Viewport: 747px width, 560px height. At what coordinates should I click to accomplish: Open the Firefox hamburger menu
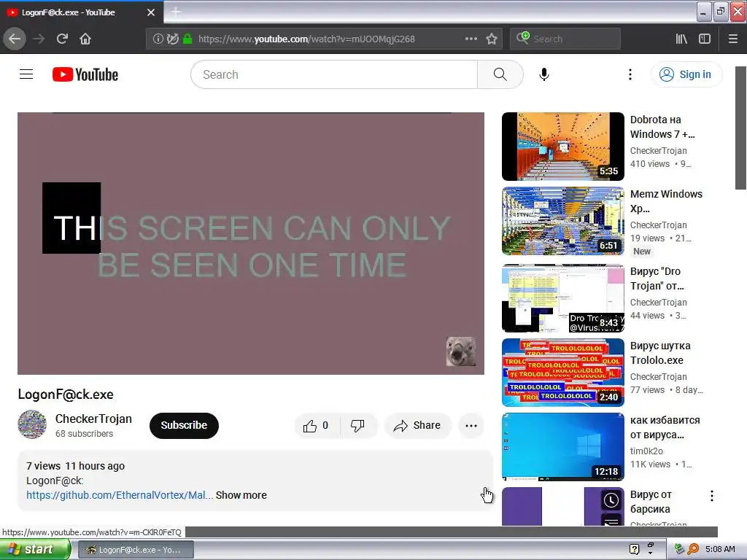click(733, 39)
